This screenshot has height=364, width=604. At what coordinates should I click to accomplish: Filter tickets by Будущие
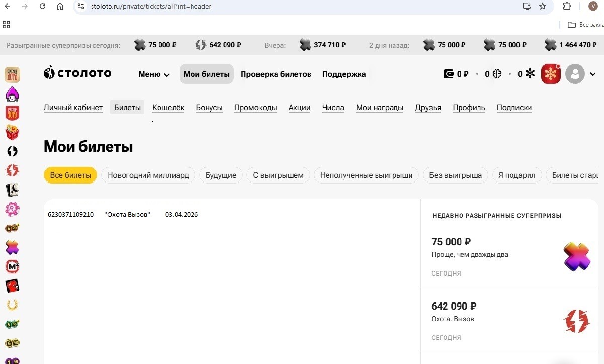click(x=221, y=175)
